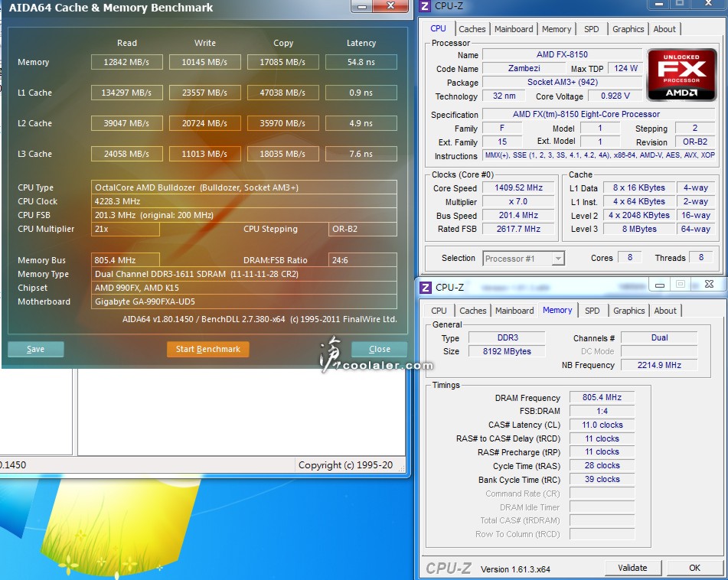The image size is (728, 580).
Task: Go to the Memory tab in the top CPU-Z window
Action: coord(557,29)
